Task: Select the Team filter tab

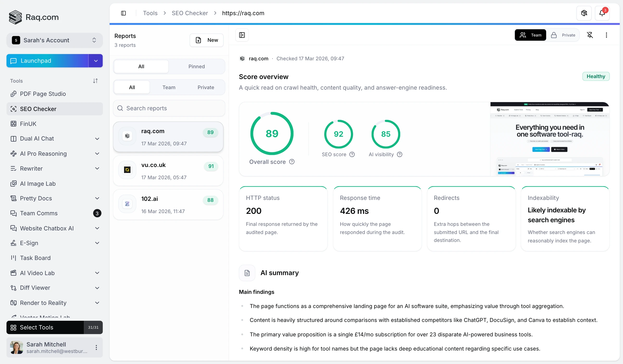Action: [x=169, y=87]
